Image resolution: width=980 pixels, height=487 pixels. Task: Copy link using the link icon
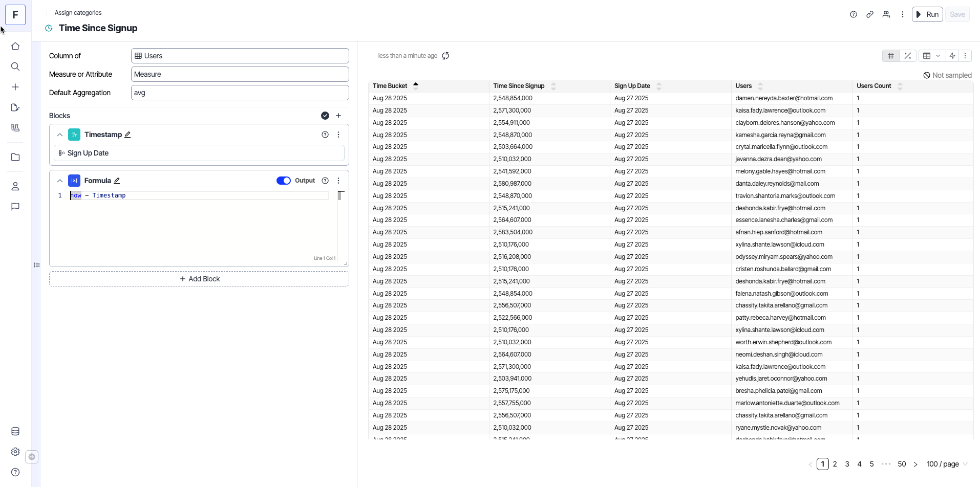click(x=869, y=14)
